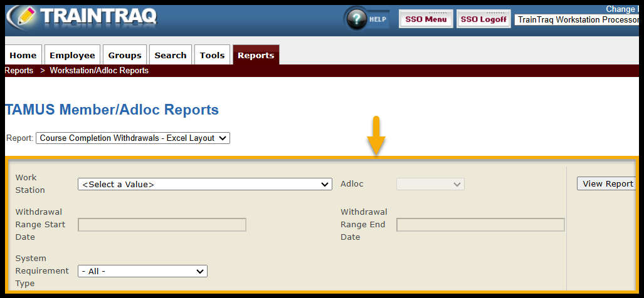
Task: Click the Withdrawal Range Start Date field
Action: click(162, 225)
